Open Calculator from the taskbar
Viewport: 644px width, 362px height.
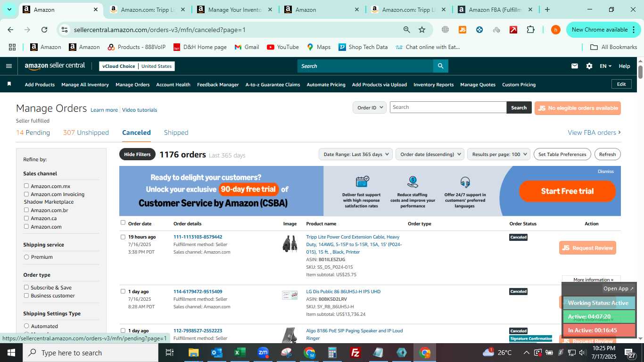pyautogui.click(x=332, y=353)
